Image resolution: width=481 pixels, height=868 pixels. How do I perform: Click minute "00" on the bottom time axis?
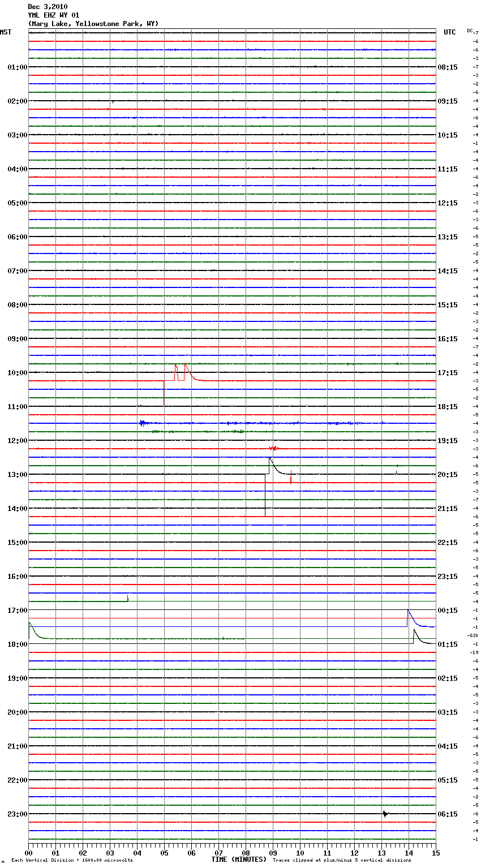28,852
